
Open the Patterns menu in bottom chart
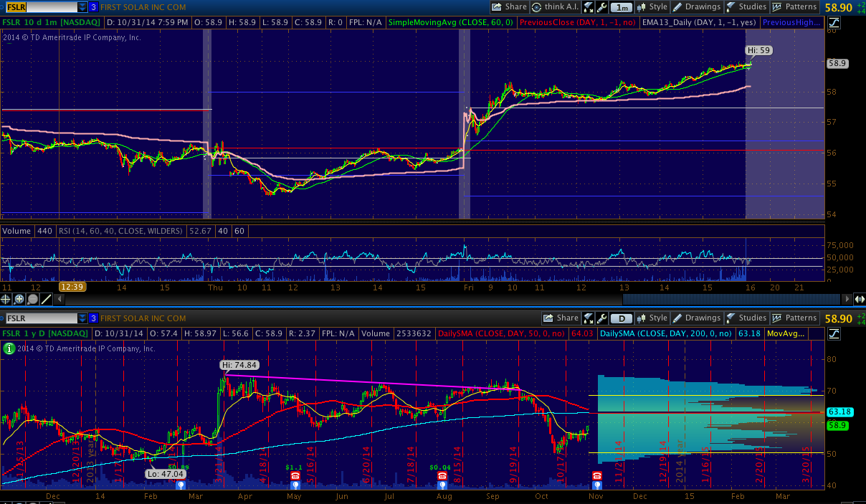(794, 318)
